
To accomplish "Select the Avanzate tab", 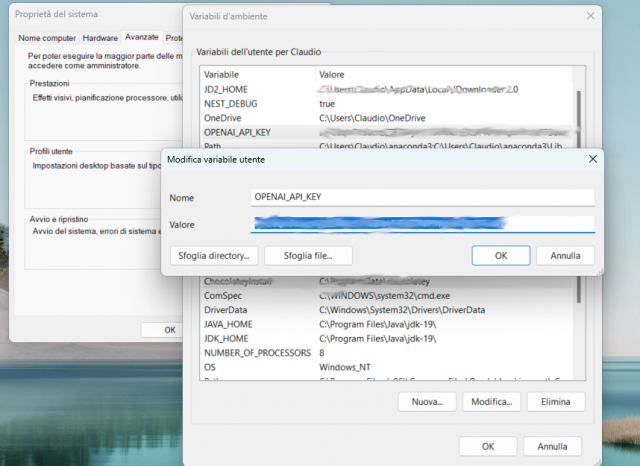I will click(142, 37).
